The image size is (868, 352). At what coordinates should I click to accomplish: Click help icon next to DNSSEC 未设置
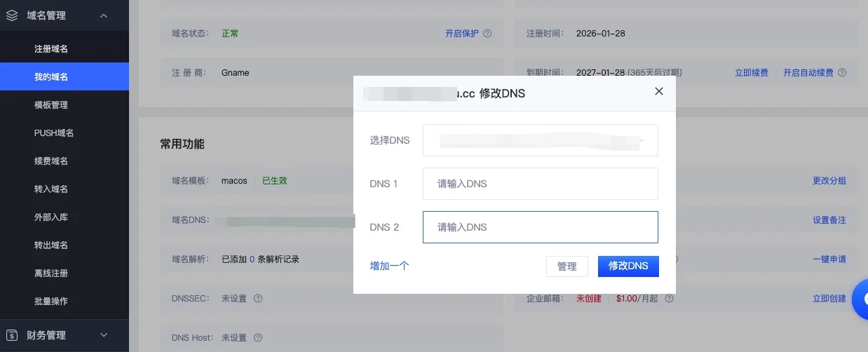coord(258,299)
